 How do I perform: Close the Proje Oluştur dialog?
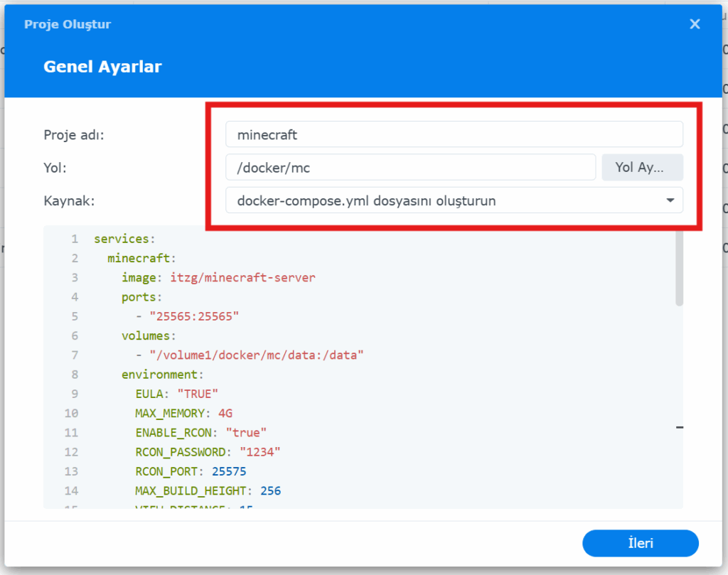click(695, 24)
